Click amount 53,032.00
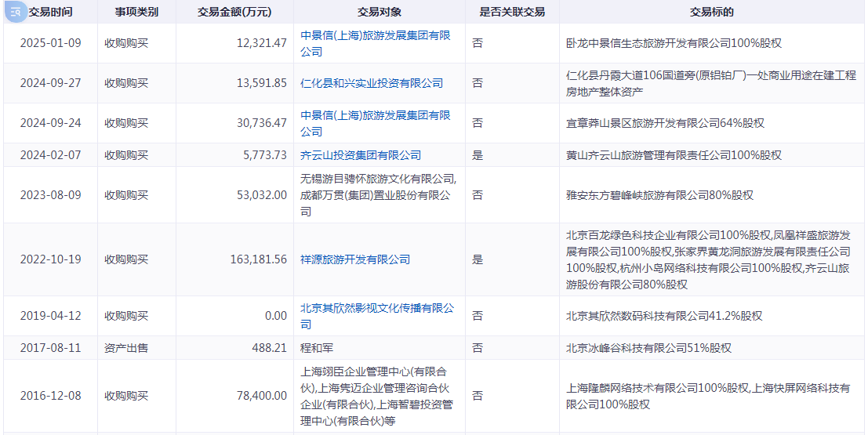The image size is (868, 435). (263, 195)
